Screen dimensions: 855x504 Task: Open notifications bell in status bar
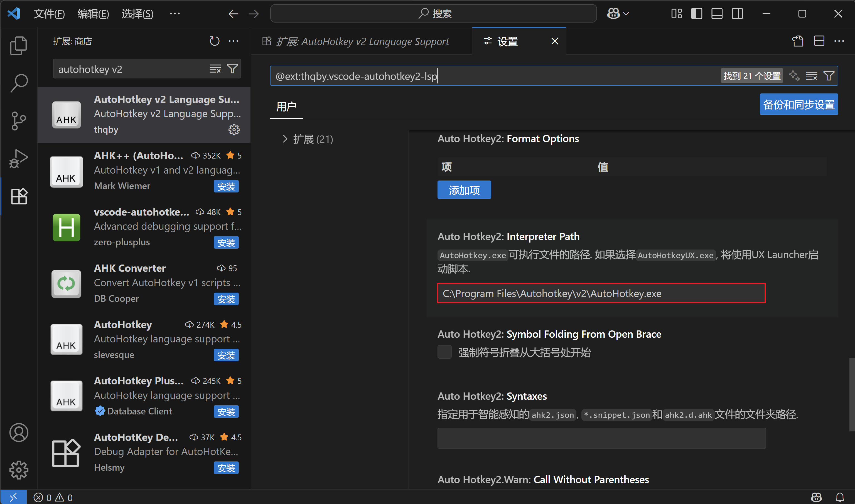click(840, 497)
